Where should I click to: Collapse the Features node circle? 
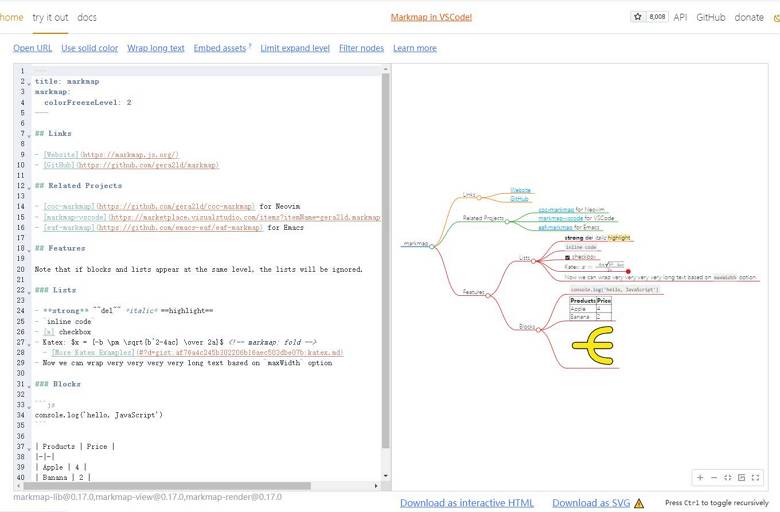tap(488, 296)
